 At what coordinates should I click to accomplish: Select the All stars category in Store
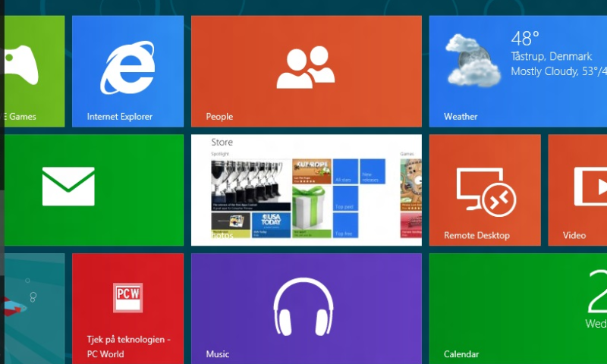pos(345,171)
